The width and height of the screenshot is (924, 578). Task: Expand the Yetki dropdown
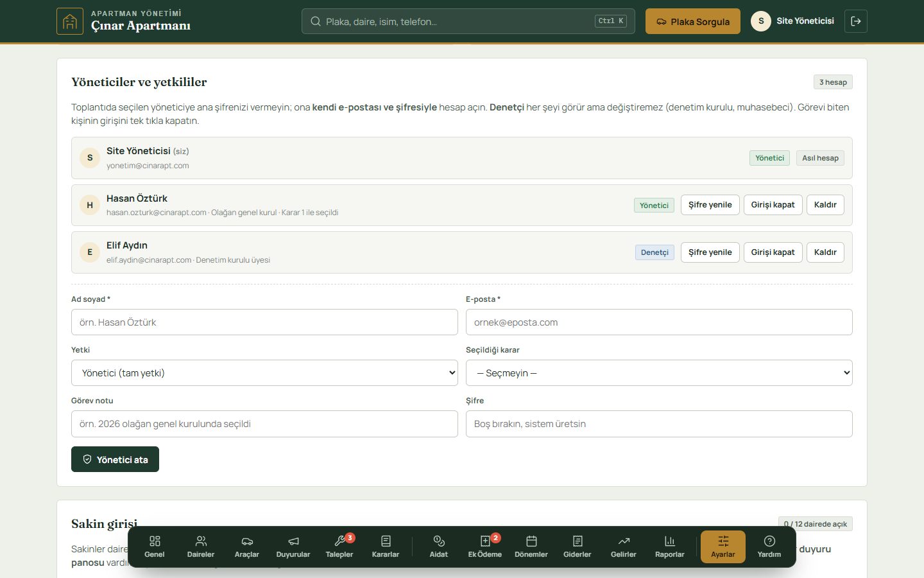264,373
